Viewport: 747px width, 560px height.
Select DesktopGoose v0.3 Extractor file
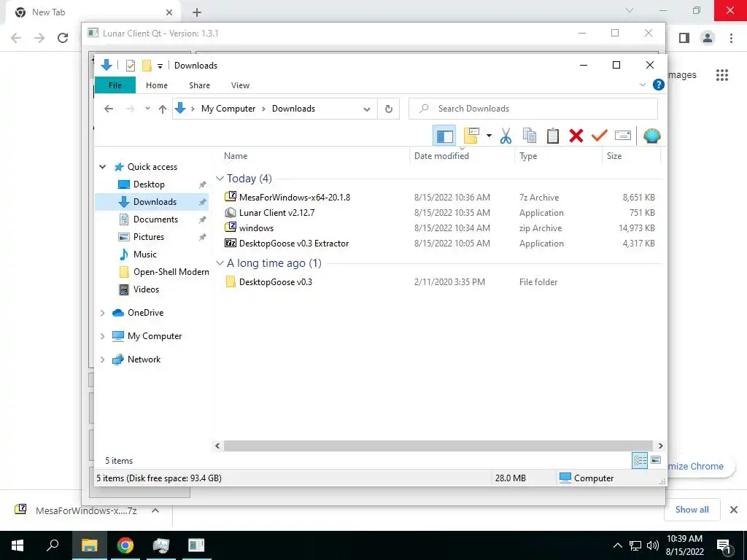pos(294,244)
